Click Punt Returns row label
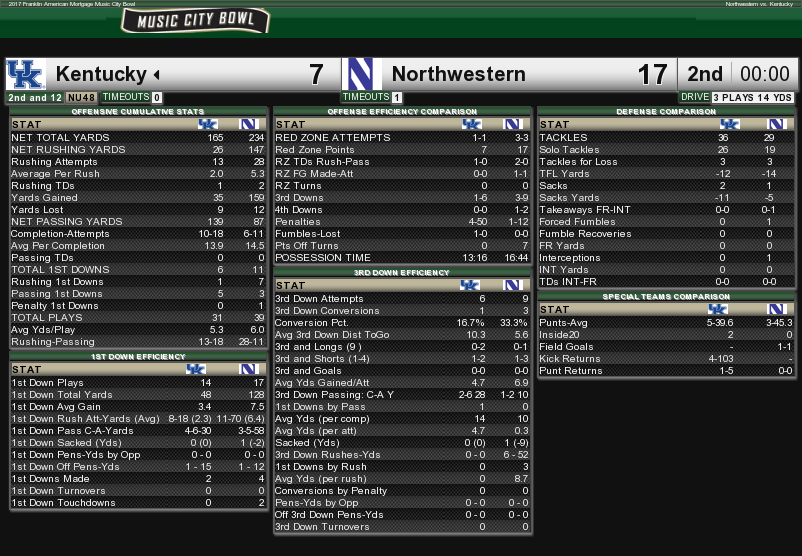 [570, 371]
